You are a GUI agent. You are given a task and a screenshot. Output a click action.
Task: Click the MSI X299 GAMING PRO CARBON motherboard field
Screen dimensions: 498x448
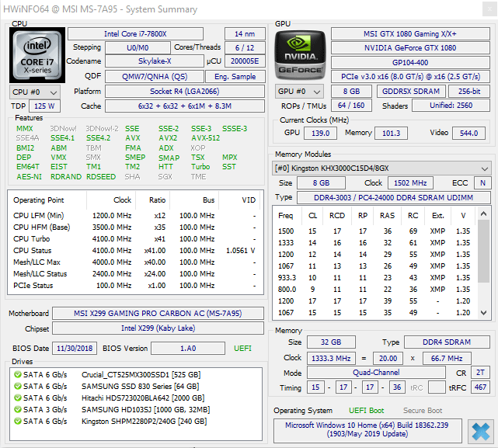pos(158,314)
